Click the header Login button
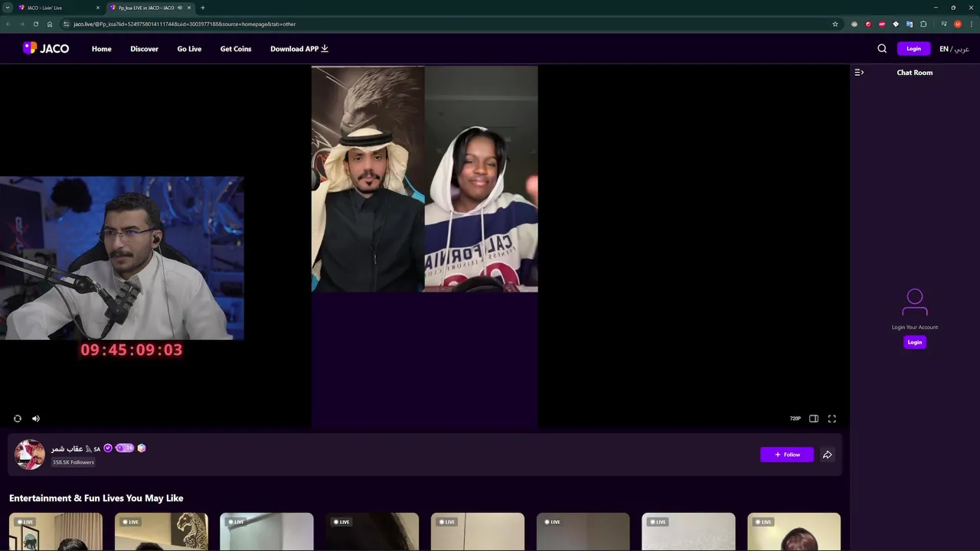980x551 pixels. pos(913,48)
